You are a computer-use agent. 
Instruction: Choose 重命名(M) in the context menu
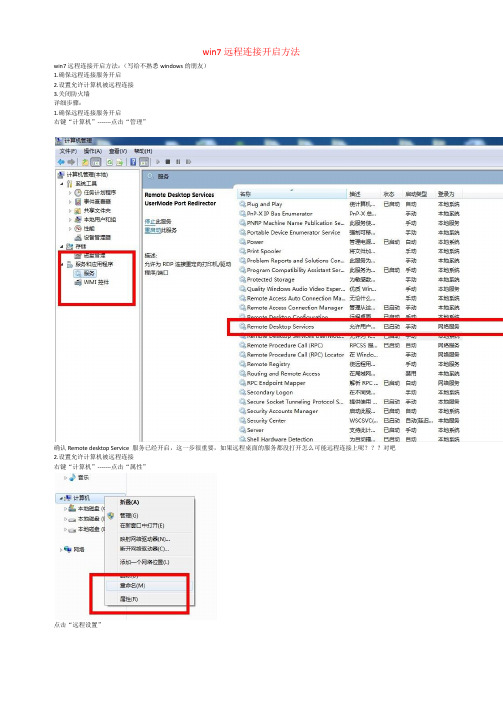(132, 585)
